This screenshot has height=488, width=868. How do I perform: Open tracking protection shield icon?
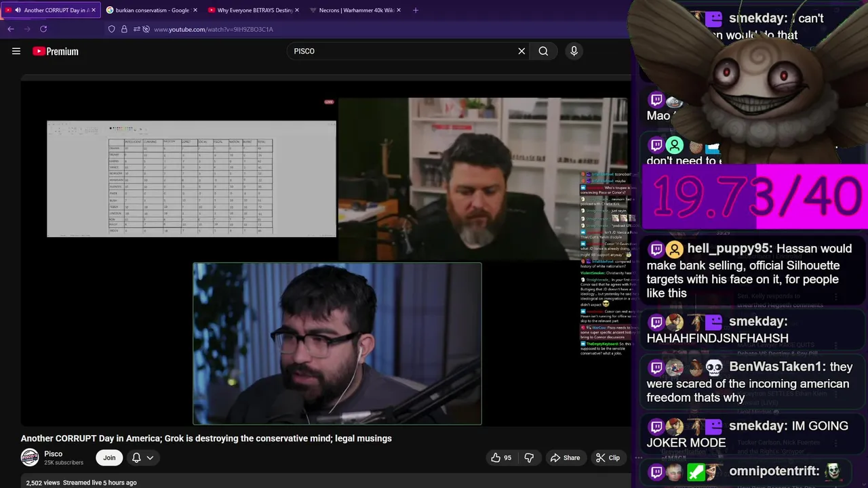[x=112, y=29]
